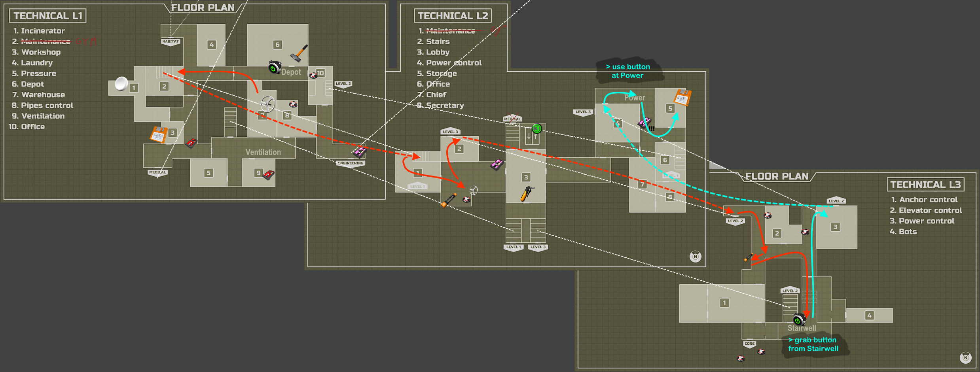
Task: Click the hammer icon in the Depot room
Action: pyautogui.click(x=299, y=53)
